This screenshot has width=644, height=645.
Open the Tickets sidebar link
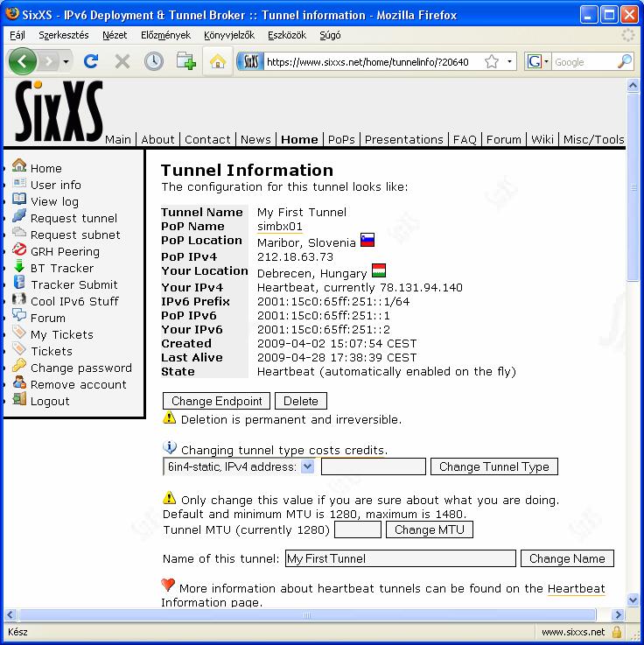(x=52, y=351)
